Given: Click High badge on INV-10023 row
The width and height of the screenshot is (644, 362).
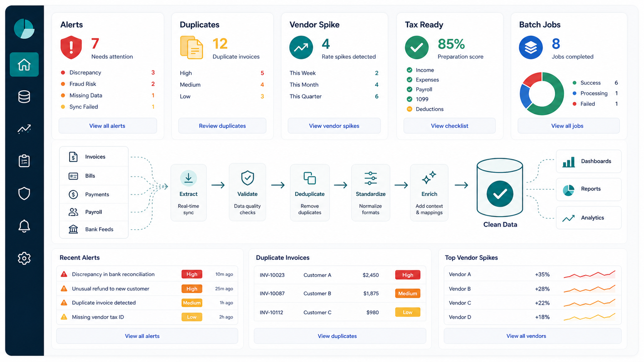Looking at the screenshot, I should (x=408, y=275).
